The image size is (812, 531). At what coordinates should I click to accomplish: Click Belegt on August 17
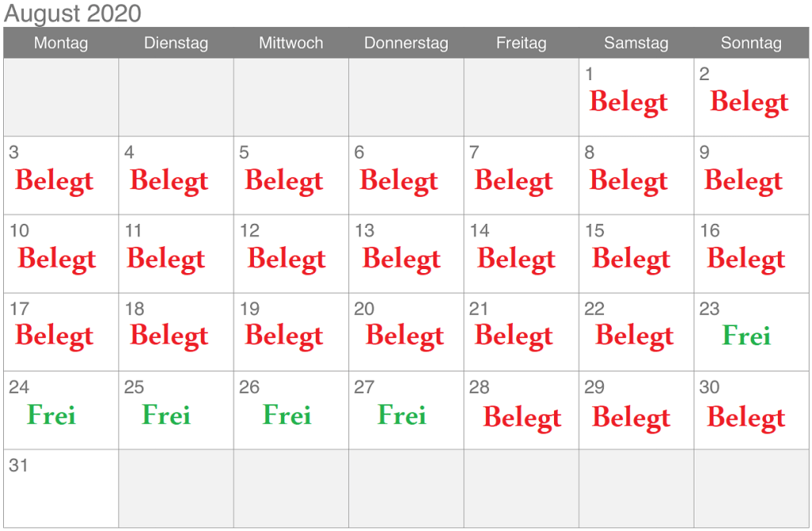(x=55, y=336)
